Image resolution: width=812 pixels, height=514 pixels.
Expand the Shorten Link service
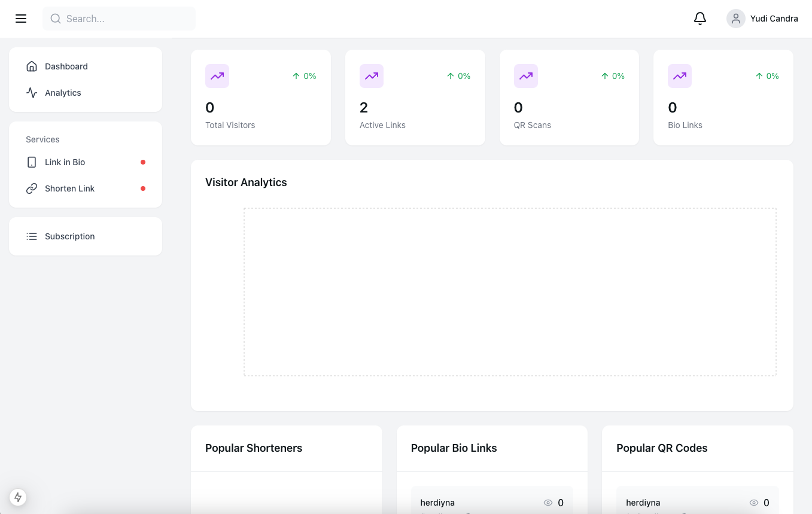tap(69, 188)
